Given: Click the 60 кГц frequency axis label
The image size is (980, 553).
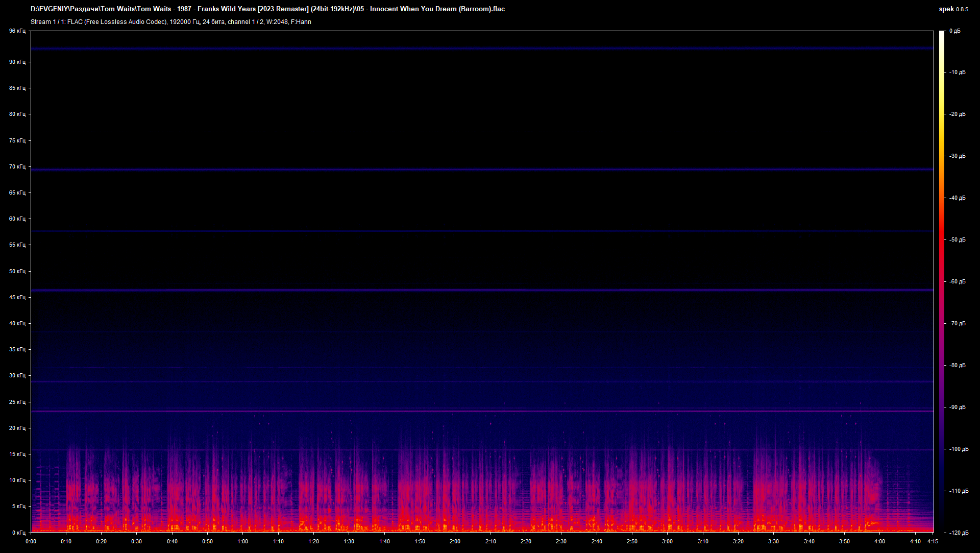Looking at the screenshot, I should pyautogui.click(x=17, y=219).
